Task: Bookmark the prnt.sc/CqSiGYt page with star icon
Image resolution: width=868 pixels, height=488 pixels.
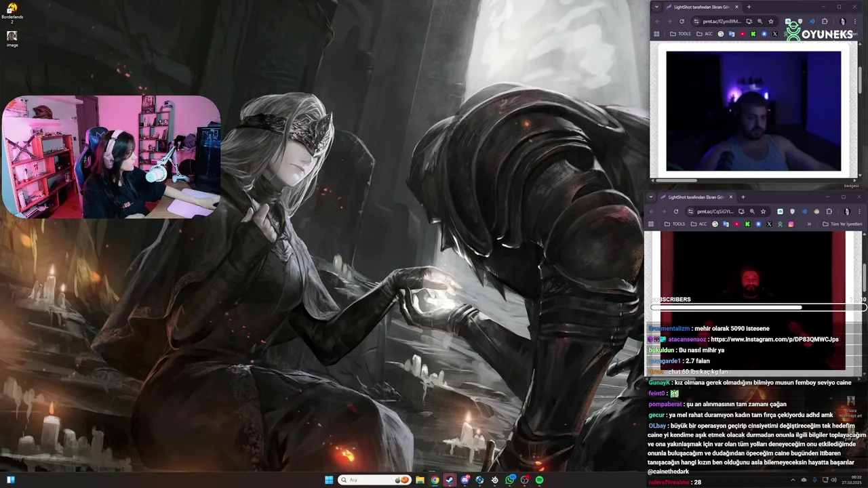Action: pyautogui.click(x=764, y=211)
